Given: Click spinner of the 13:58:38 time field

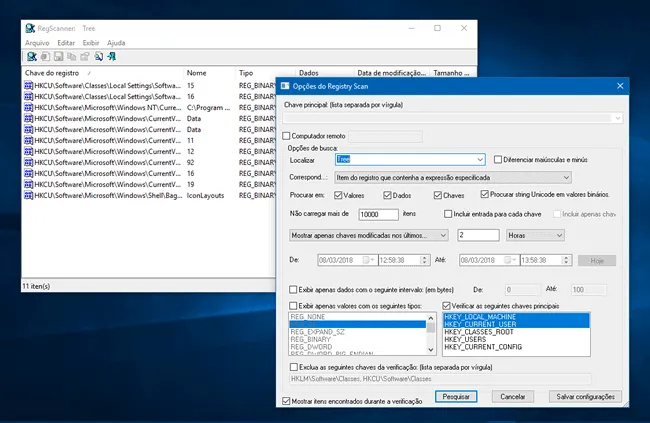Looking at the screenshot, I should coord(566,260).
